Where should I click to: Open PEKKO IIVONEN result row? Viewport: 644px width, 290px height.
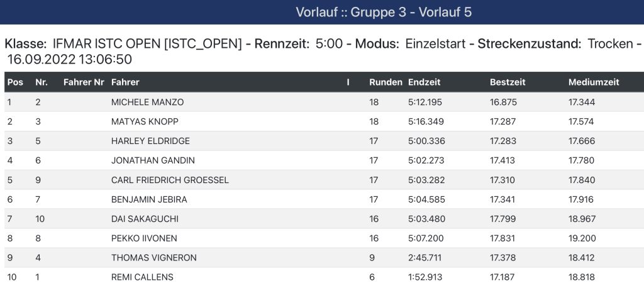click(x=322, y=238)
